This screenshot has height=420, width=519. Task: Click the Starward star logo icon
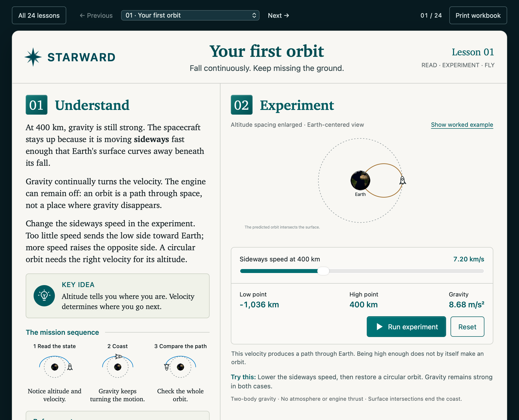point(33,57)
